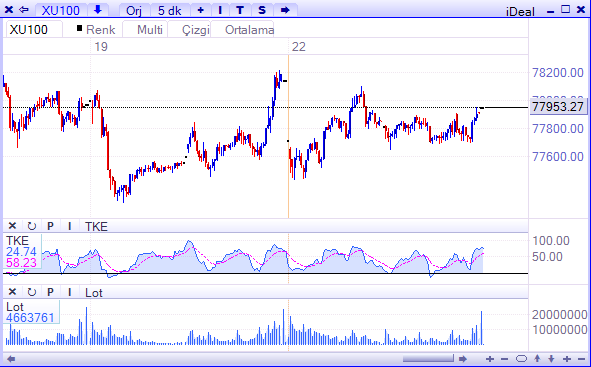Open the Çizgi drawing menu
Screen dimensions: 591x367
click(x=196, y=30)
